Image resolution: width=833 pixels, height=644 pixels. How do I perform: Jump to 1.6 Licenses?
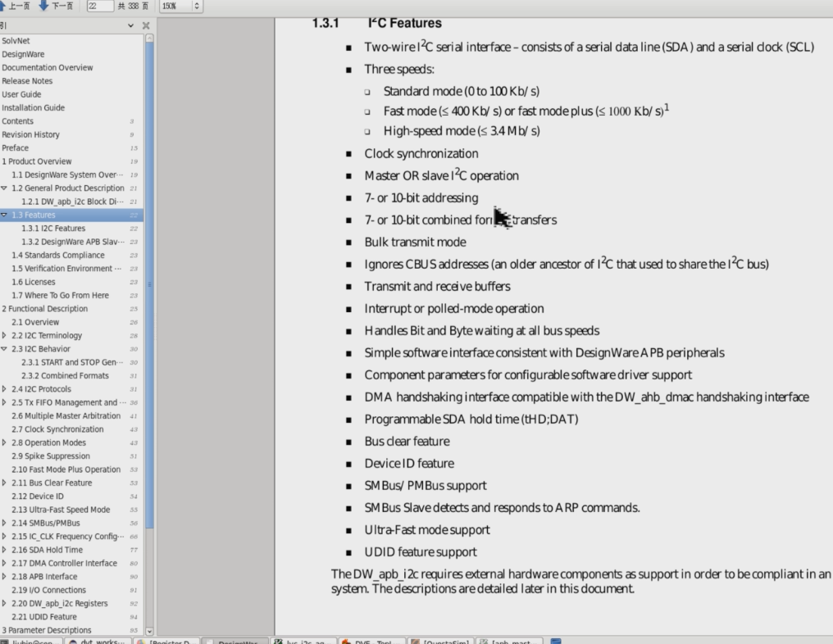[x=34, y=282]
